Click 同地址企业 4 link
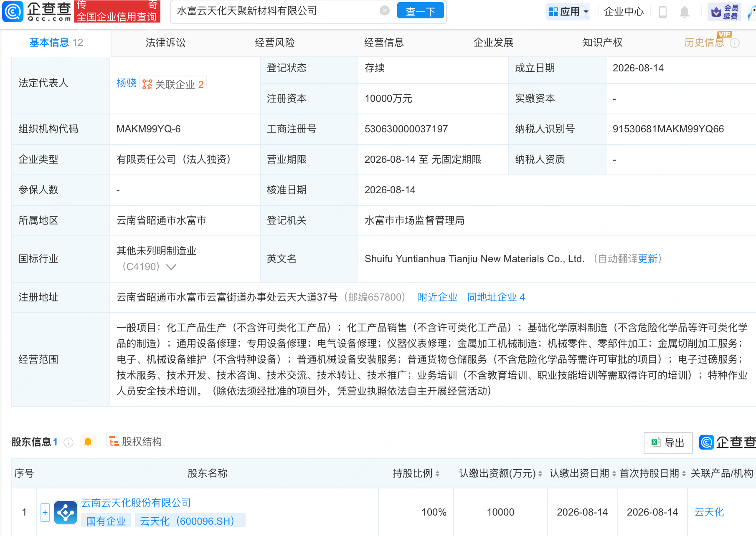This screenshot has height=536, width=756. click(x=496, y=297)
